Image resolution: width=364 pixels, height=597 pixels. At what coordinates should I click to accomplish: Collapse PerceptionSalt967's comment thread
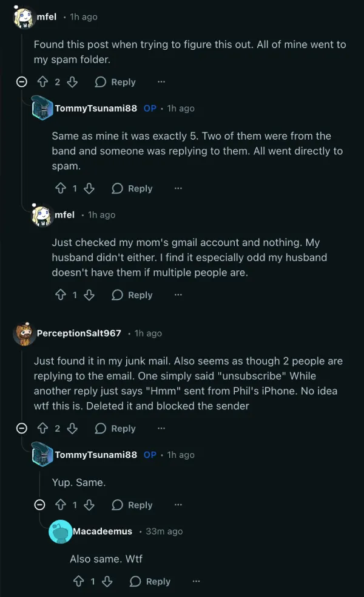pyautogui.click(x=22, y=429)
